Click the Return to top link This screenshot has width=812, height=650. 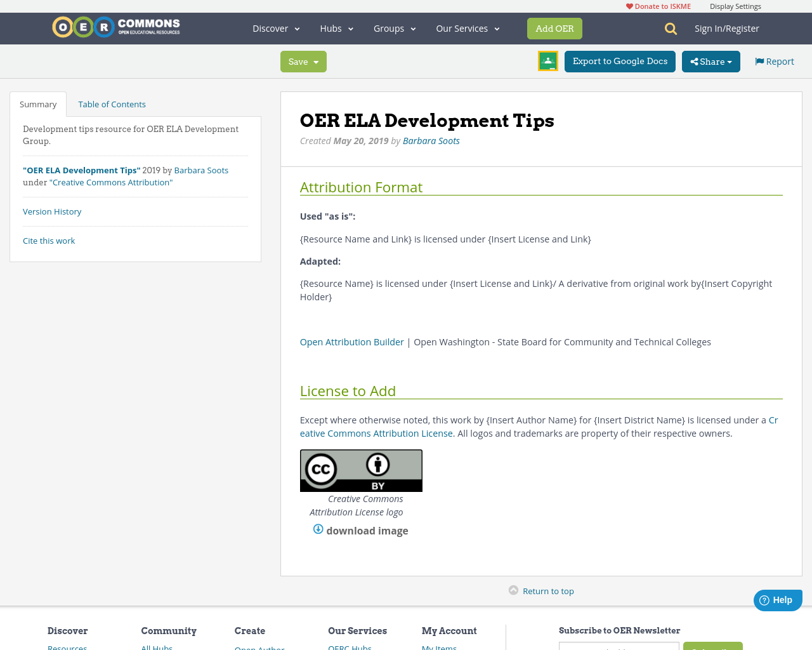point(548,591)
